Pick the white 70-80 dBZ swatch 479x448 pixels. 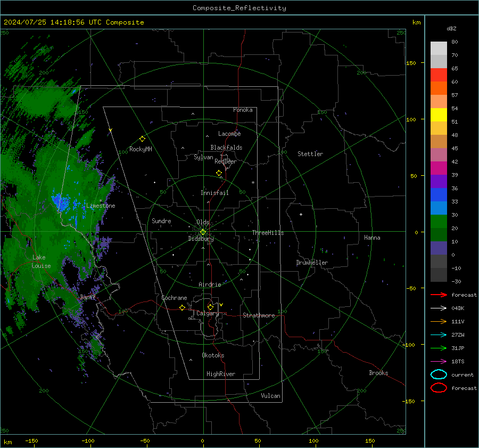click(x=439, y=48)
